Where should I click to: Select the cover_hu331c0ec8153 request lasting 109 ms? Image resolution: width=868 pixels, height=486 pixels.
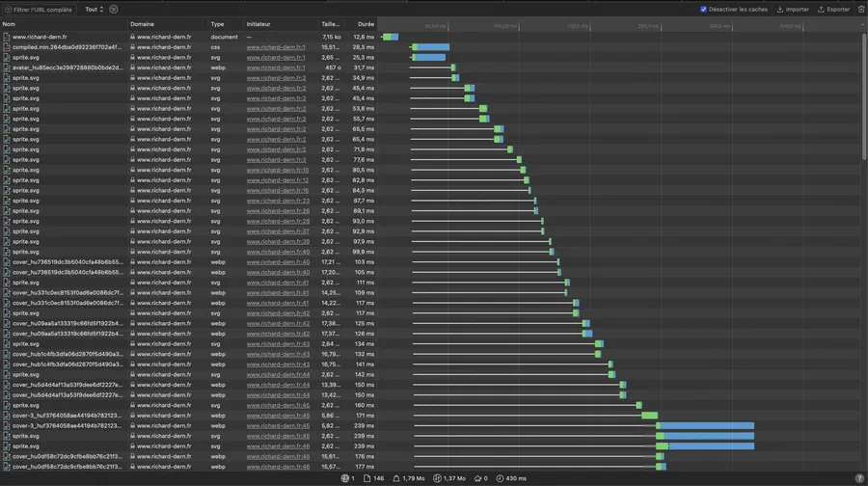[68, 293]
